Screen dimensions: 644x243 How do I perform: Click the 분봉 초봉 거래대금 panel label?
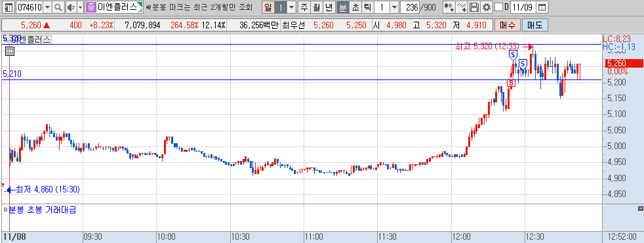click(x=43, y=210)
